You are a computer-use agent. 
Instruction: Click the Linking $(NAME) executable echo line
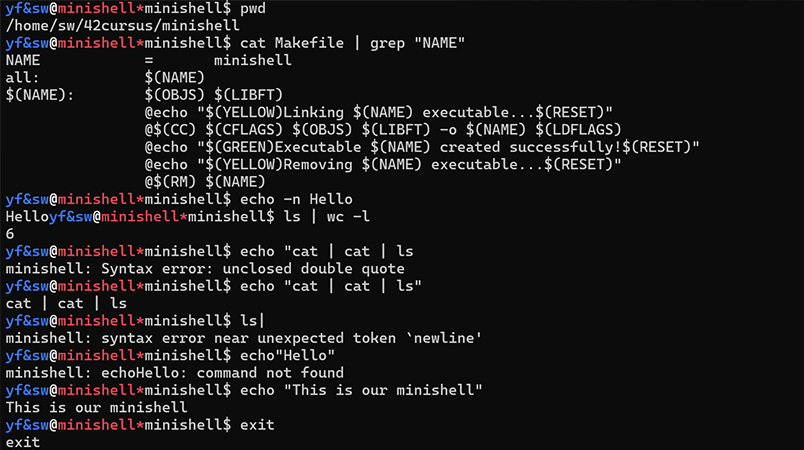[378, 112]
